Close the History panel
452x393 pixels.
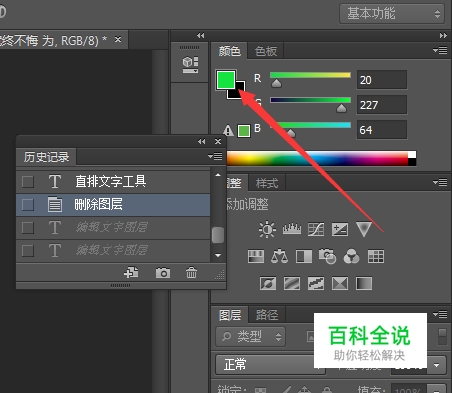(218, 142)
